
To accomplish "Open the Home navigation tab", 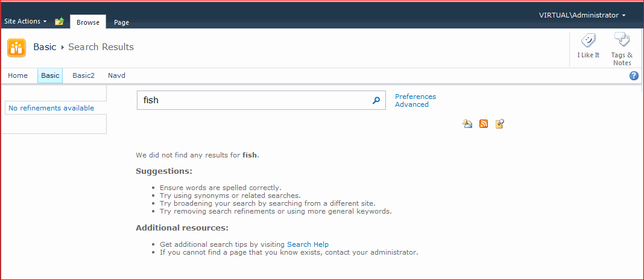I will 18,75.
